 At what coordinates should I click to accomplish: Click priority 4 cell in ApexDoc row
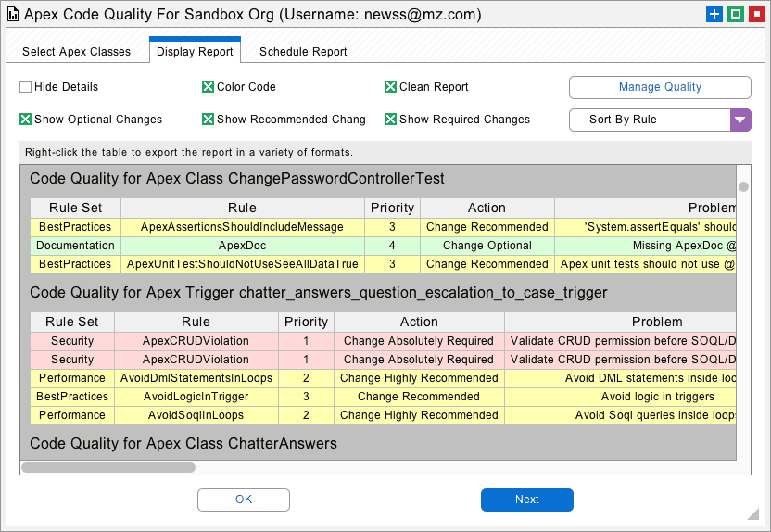(392, 246)
